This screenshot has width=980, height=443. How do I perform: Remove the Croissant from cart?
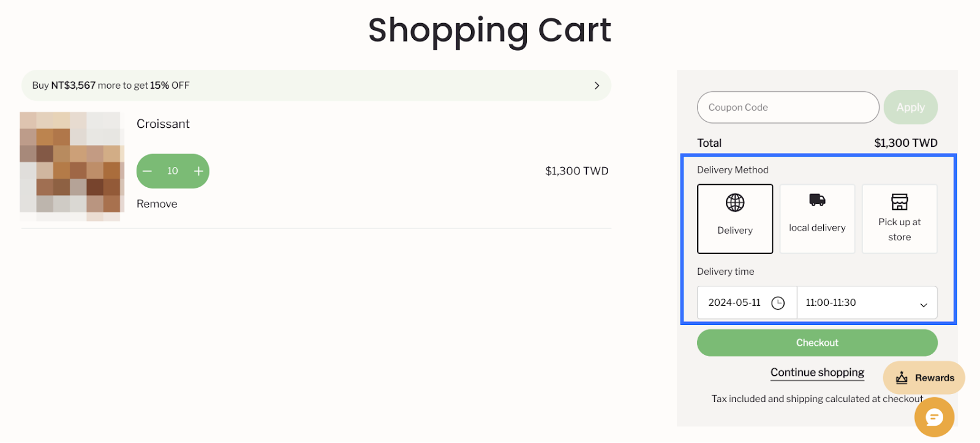[157, 204]
